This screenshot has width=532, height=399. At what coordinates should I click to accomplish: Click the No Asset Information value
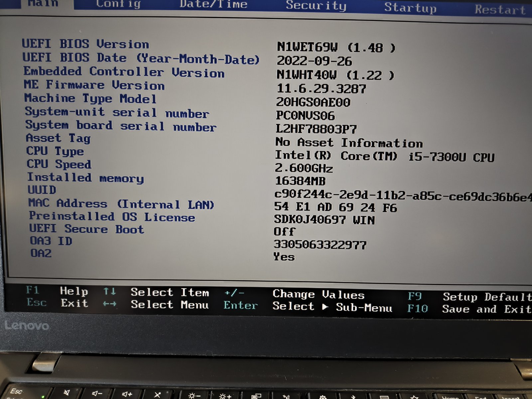349,143
